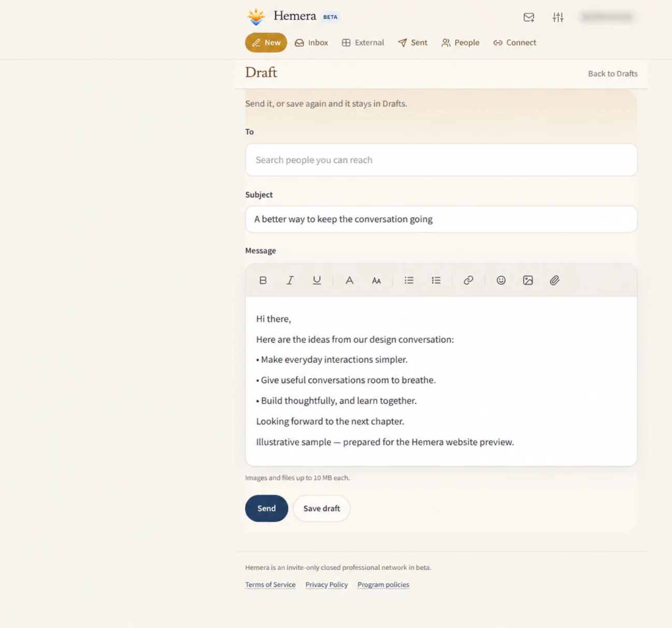Go to the Inbox tab

tap(311, 42)
